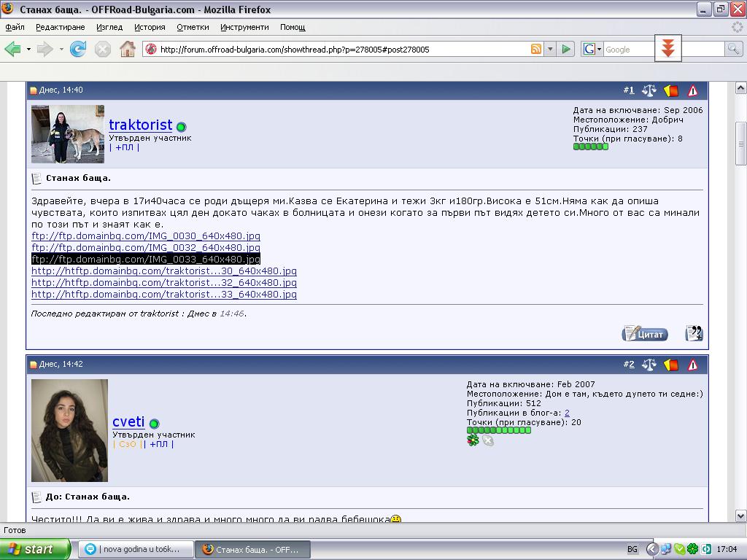Click into the Google search field

coord(664,49)
